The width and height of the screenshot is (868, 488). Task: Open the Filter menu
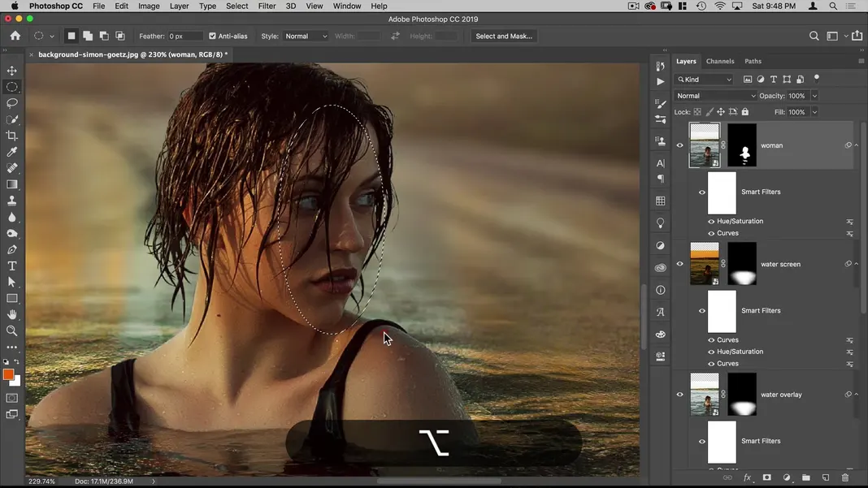pos(267,6)
